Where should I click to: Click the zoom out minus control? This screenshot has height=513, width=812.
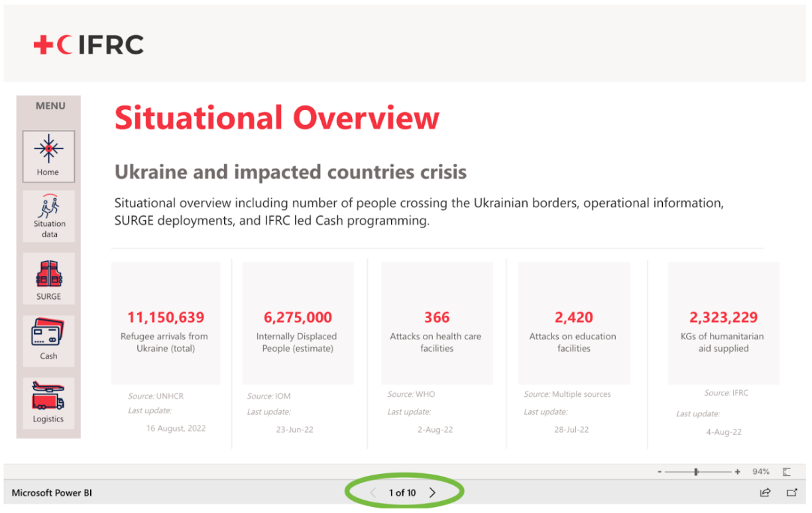(x=659, y=471)
